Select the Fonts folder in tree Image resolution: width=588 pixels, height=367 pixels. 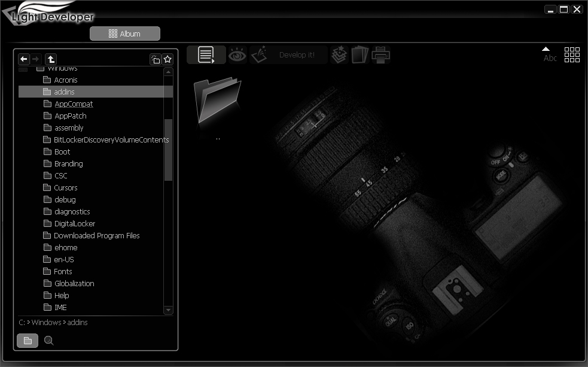tap(63, 271)
